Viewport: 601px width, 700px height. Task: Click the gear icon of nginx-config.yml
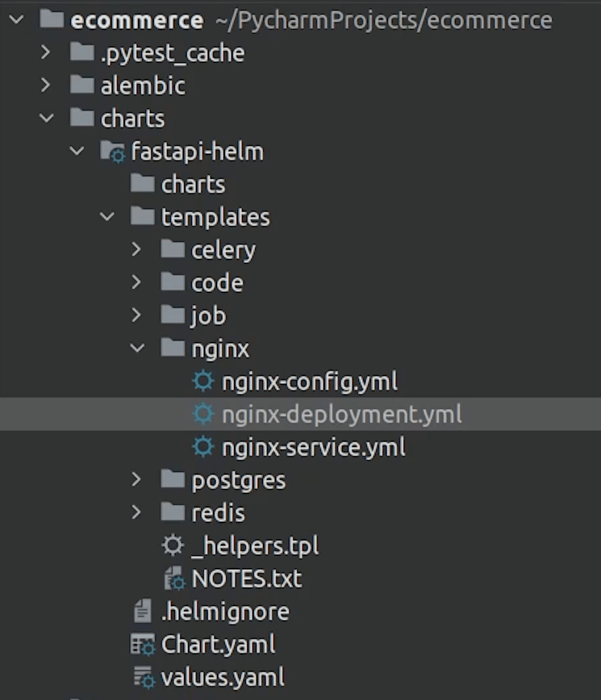pos(203,381)
